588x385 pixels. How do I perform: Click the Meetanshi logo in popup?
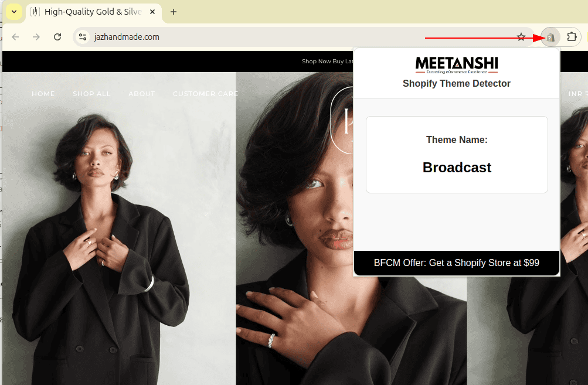(457, 64)
